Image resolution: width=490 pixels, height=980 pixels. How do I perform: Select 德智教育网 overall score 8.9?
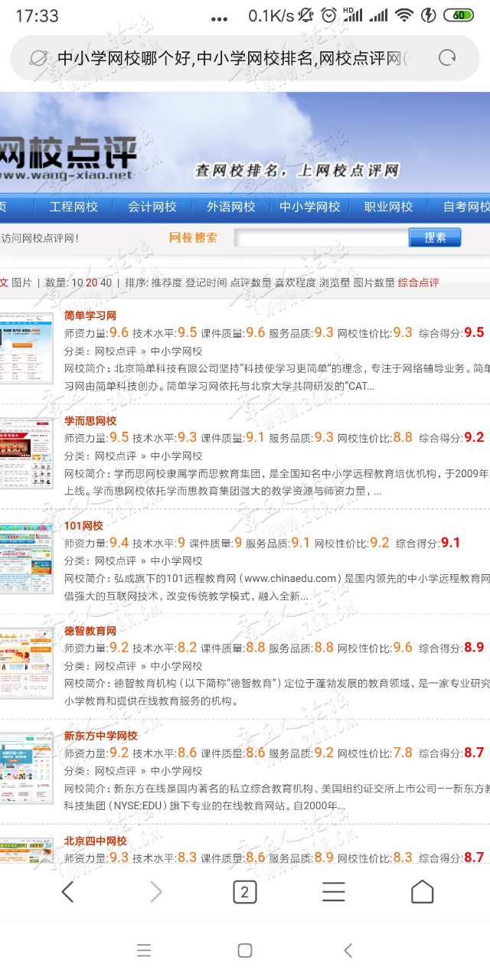coord(474,648)
